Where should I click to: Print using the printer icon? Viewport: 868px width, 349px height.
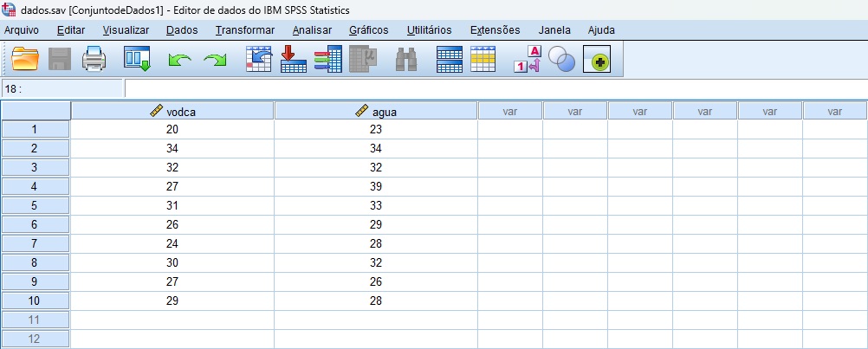94,59
